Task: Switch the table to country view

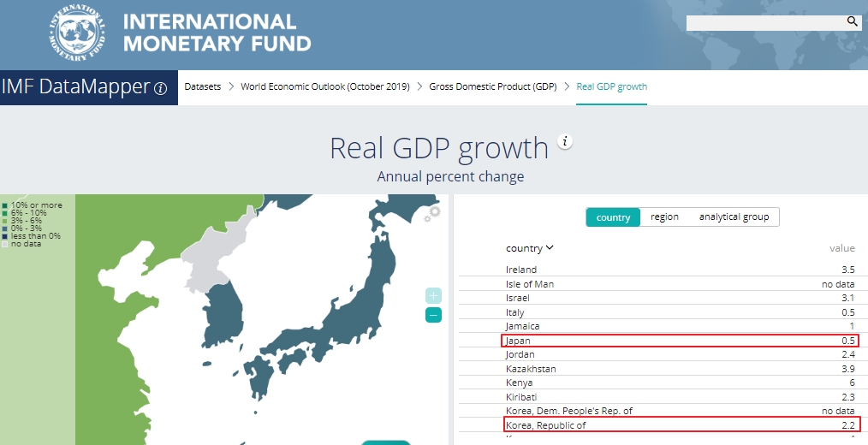Action: tap(613, 217)
